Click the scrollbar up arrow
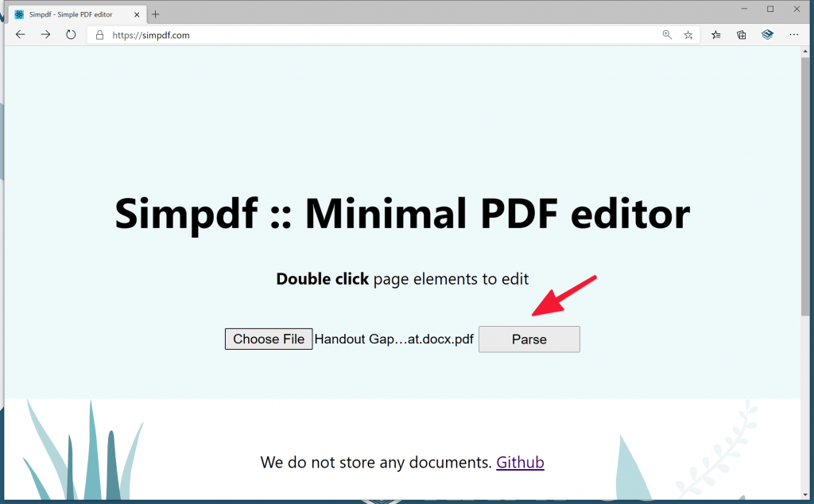The width and height of the screenshot is (814, 504). pos(805,52)
